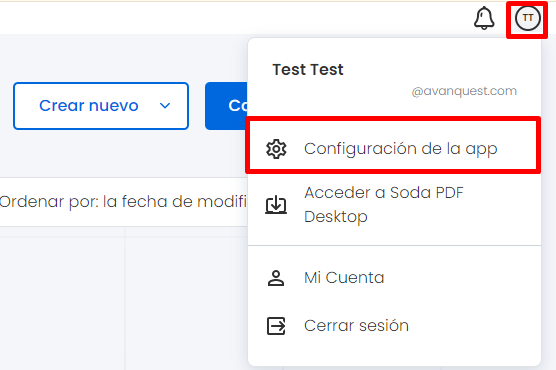Open the notifications bell icon
This screenshot has height=370, width=556.
[x=484, y=18]
